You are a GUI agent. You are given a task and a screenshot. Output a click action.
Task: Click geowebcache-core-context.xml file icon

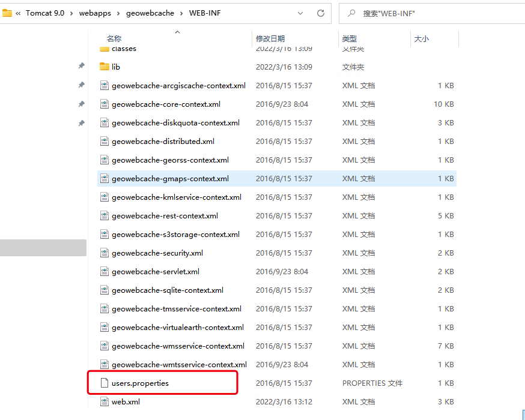(x=104, y=104)
